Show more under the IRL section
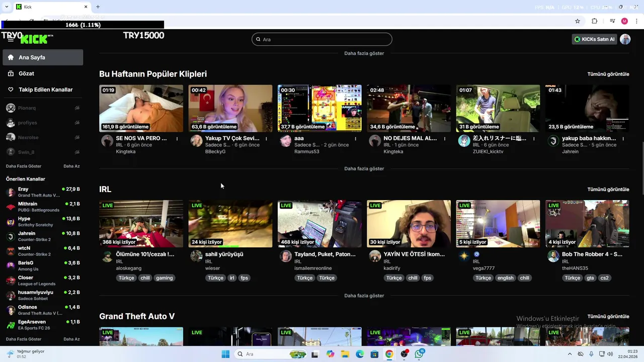Image resolution: width=644 pixels, height=362 pixels. (364, 296)
